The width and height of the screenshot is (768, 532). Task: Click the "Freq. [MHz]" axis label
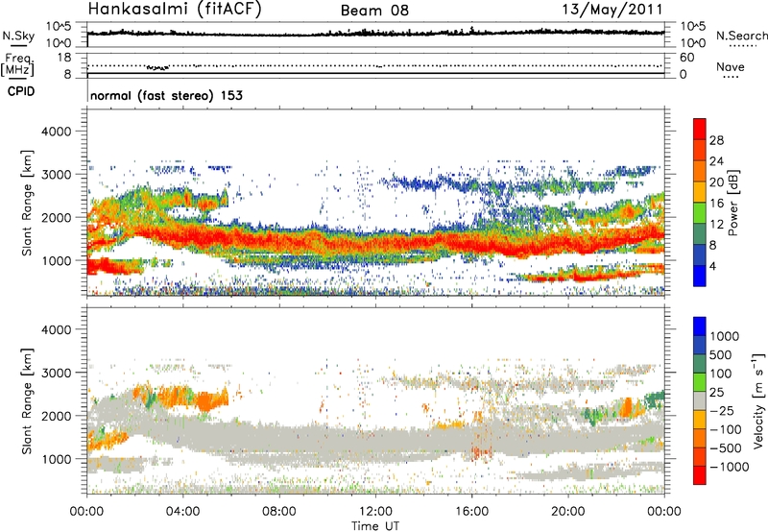[18, 65]
